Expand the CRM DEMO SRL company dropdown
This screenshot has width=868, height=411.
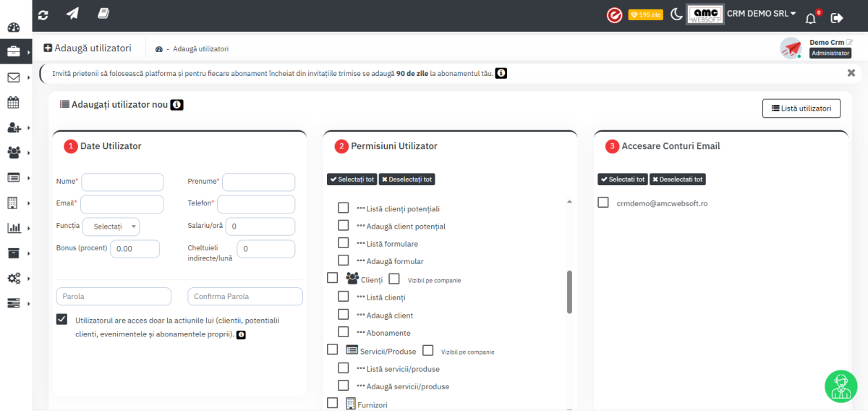point(761,14)
